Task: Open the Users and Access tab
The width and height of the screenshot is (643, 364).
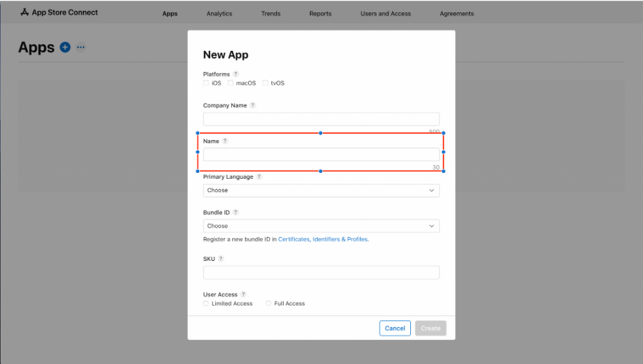Action: 385,14
